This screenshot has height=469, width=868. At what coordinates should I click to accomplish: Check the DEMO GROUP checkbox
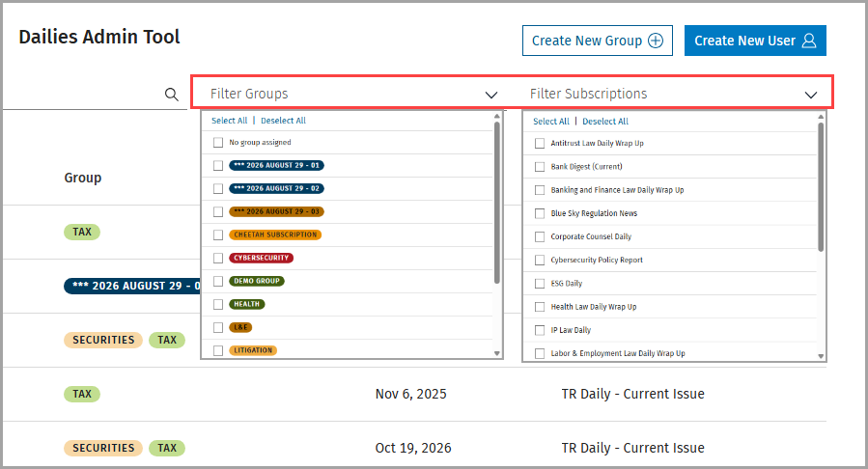click(218, 282)
